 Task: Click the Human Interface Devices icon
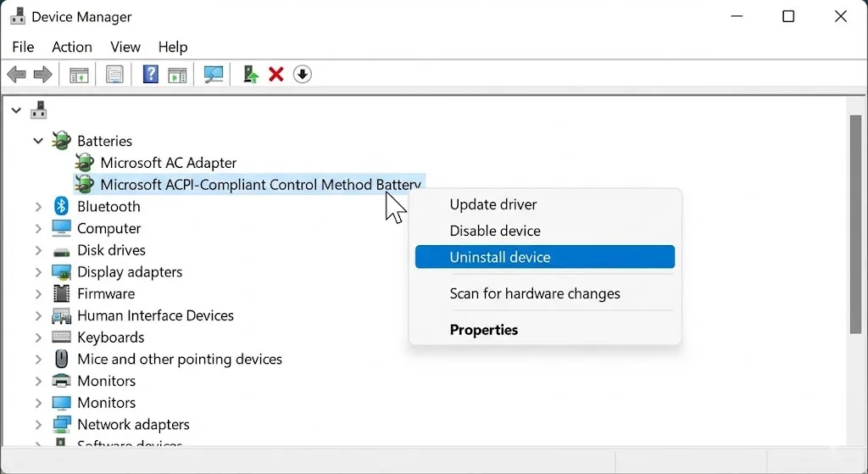[x=61, y=315]
